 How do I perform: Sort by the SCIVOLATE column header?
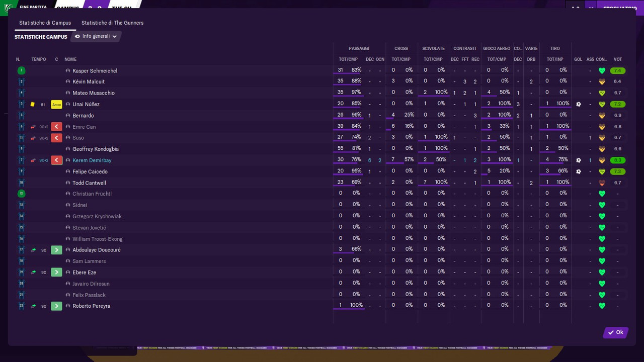click(434, 49)
